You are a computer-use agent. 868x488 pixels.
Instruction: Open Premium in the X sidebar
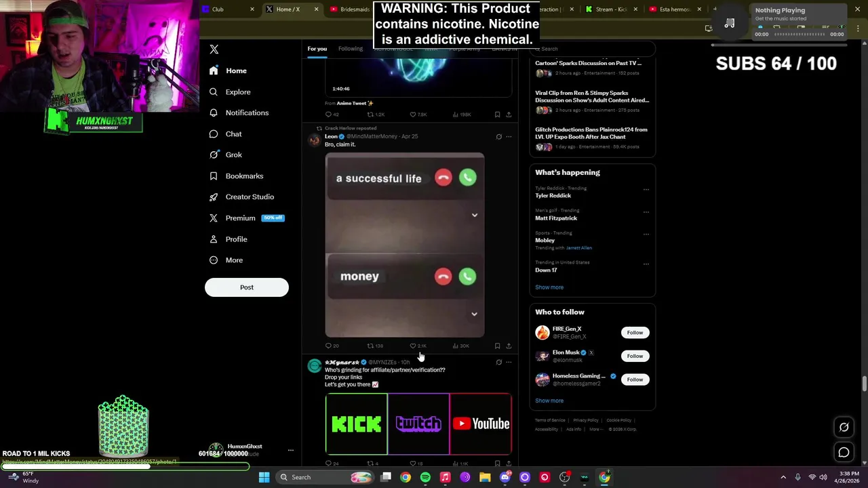[246, 218]
